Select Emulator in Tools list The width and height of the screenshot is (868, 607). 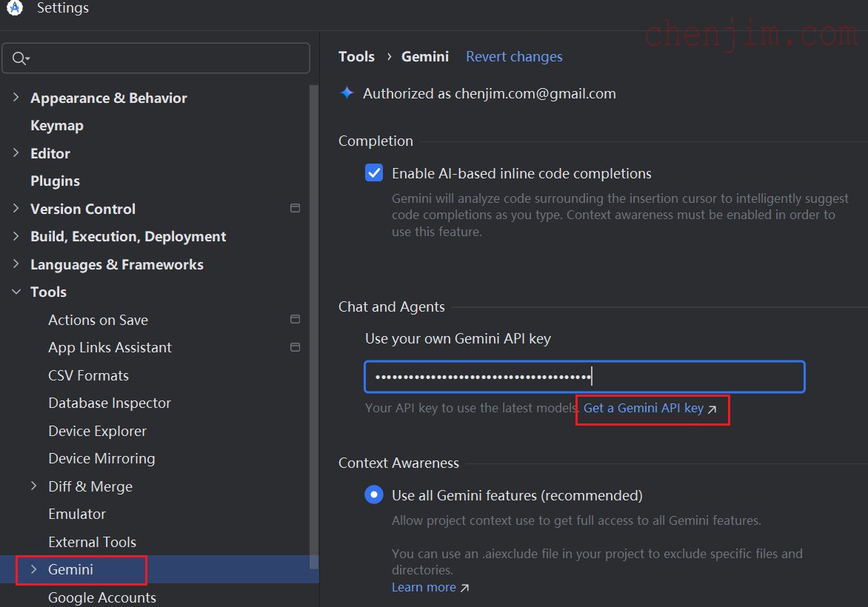[77, 514]
